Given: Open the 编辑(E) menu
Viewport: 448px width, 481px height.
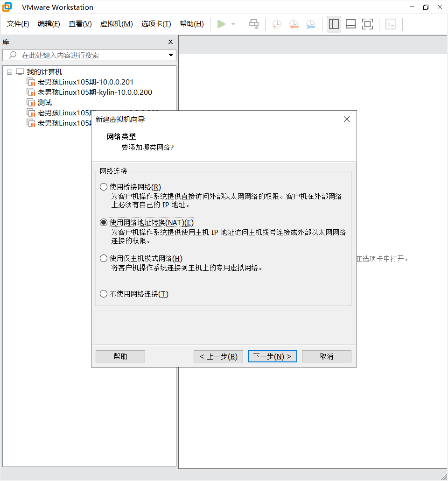Looking at the screenshot, I should (x=49, y=24).
